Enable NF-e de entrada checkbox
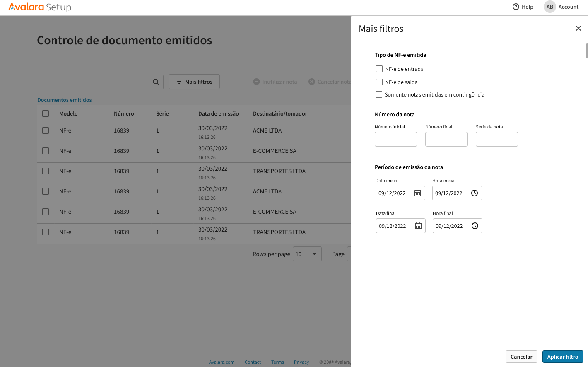Screen dimensions: 588x367 click(379, 69)
